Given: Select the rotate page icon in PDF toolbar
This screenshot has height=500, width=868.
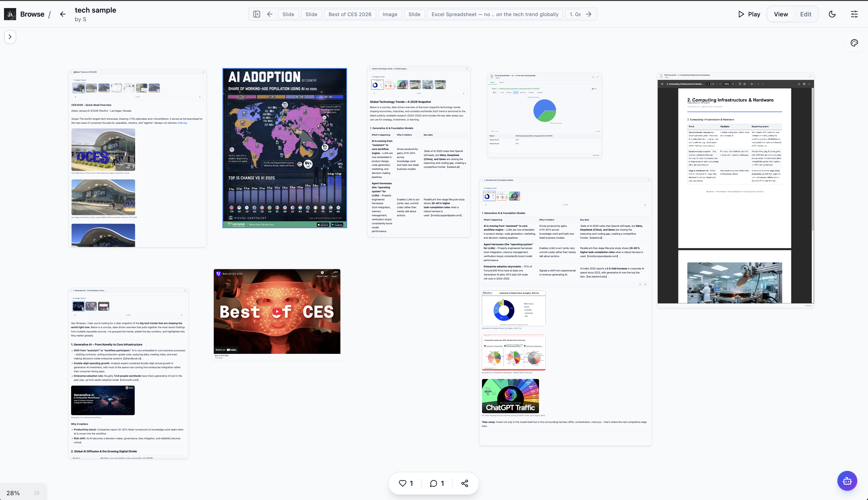Looking at the screenshot, I should coord(745,84).
